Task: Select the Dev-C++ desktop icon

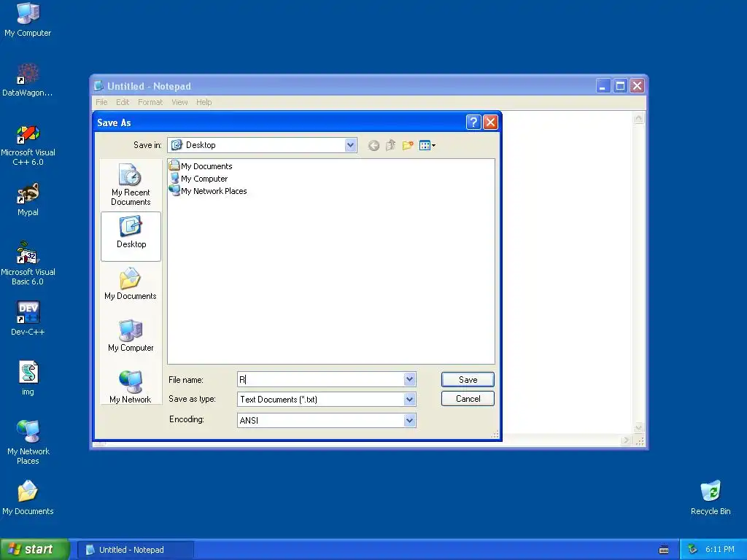Action: point(28,319)
